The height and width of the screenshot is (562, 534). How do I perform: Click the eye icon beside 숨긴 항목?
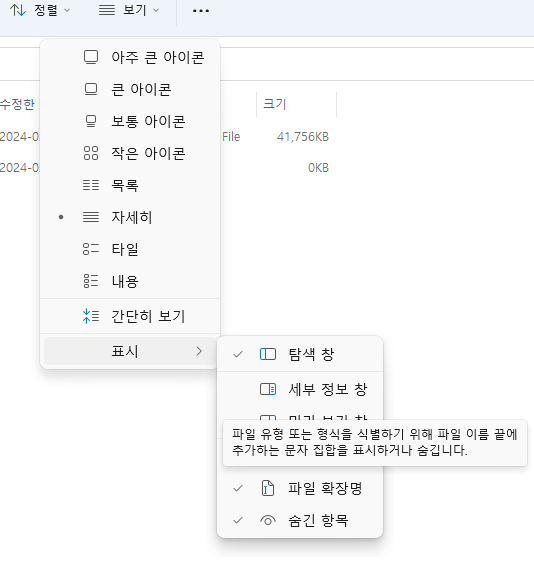pos(268,520)
